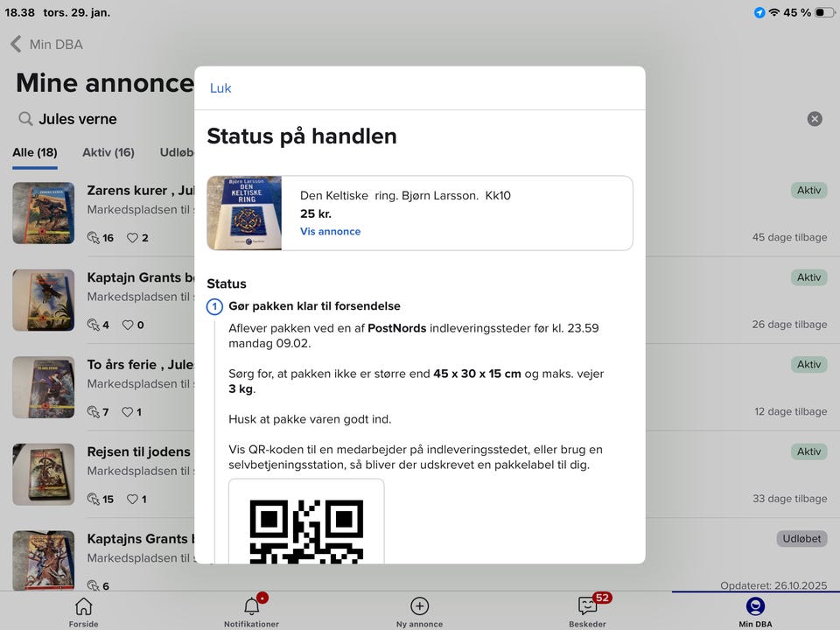This screenshot has width=840, height=630.
Task: Click the heart icon beside 15 views
Action: (132, 500)
